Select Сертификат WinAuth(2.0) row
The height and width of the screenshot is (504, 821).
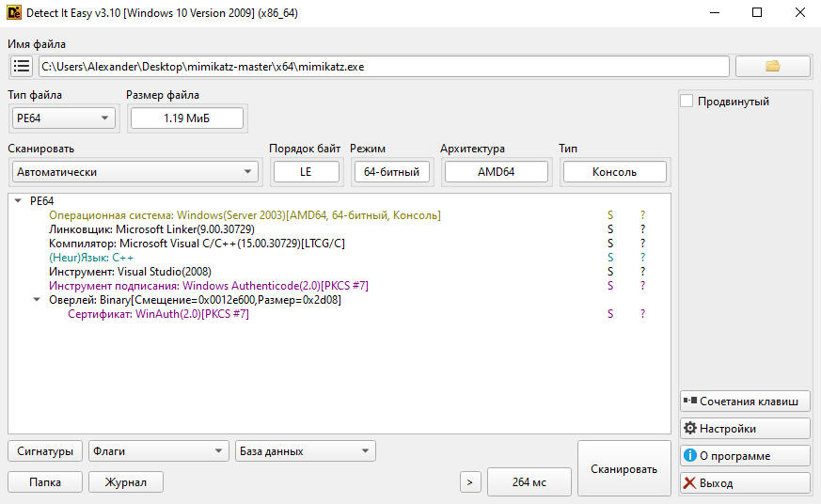pyautogui.click(x=158, y=314)
